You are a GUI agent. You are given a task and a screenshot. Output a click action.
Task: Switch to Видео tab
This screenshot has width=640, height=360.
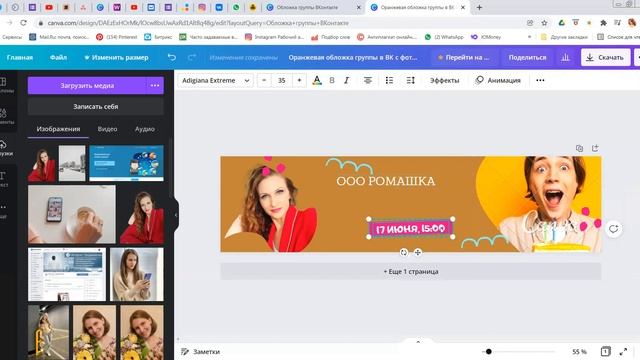[x=107, y=129]
